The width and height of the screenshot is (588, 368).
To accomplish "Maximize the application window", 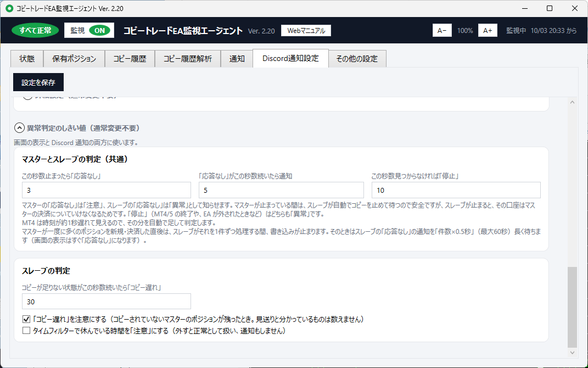I will pyautogui.click(x=550, y=8).
